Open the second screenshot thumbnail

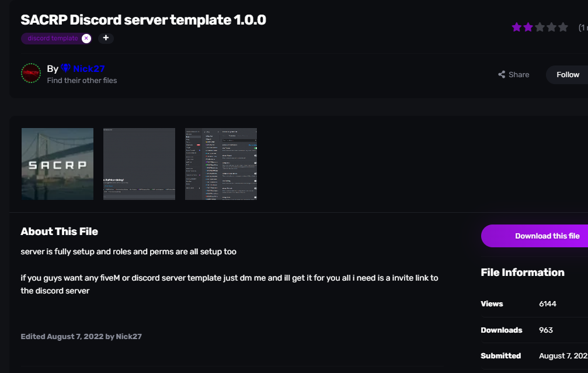click(x=139, y=164)
